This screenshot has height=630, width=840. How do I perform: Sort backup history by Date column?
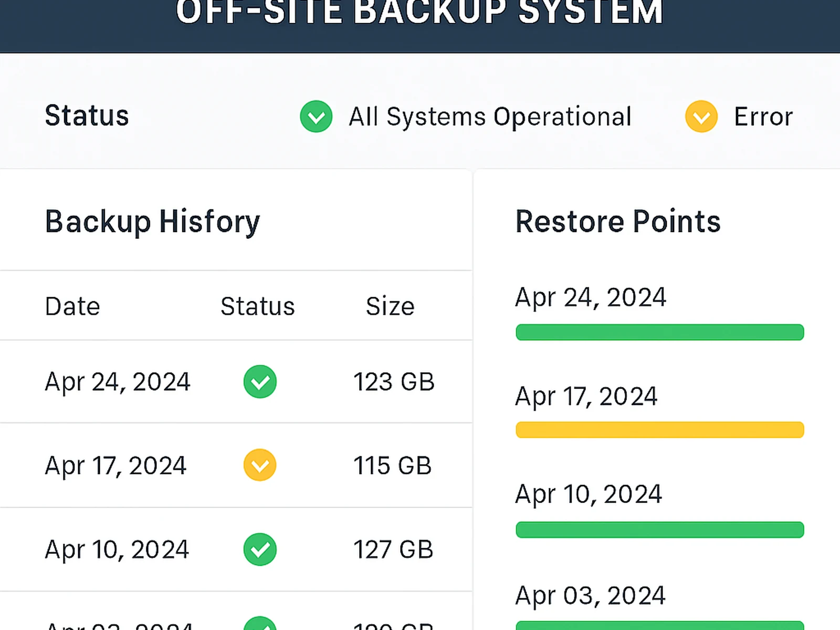coord(72,306)
